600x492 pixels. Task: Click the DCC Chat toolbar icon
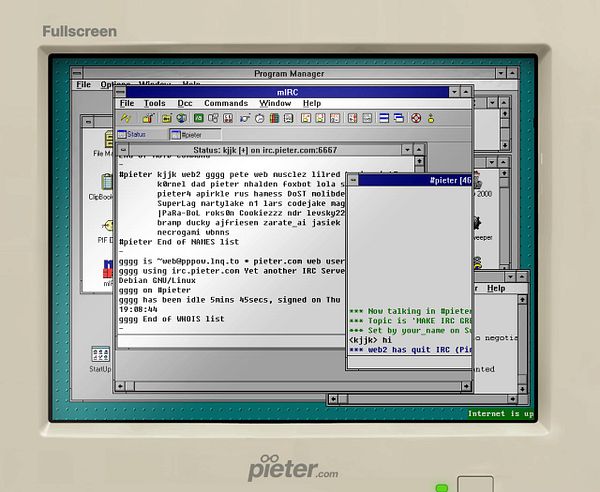[320, 118]
